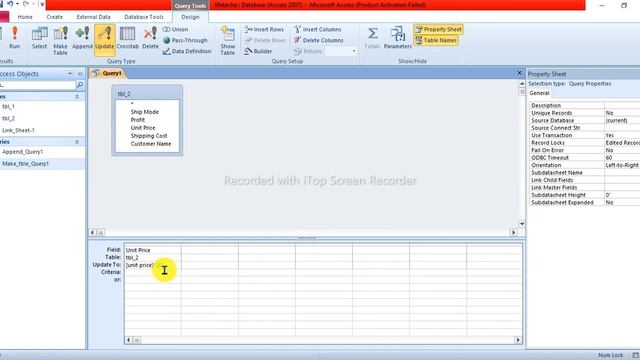Collapse the Queries group in navigation
The image size is (640, 360).
[x=77, y=142]
